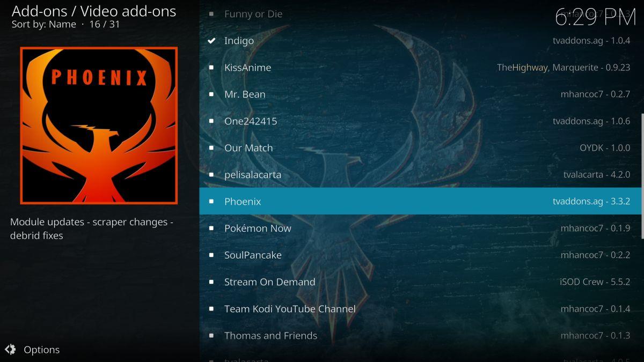Select the Pokémon Now add-on
The image size is (644, 362).
[x=421, y=228]
